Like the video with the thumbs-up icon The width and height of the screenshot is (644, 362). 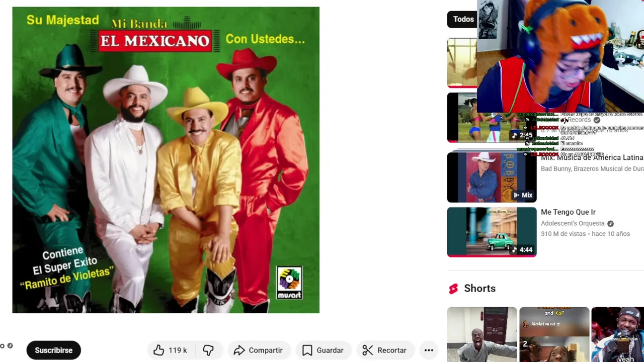coord(159,350)
